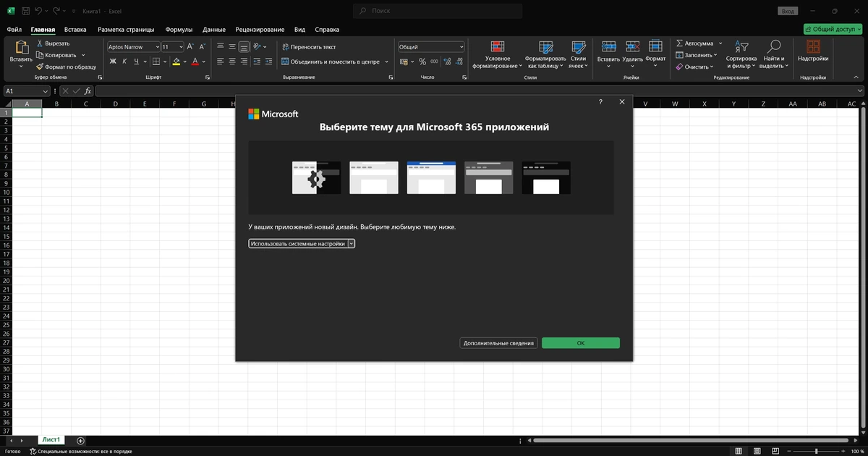Switch to the Рецензирование ribbon tab
868x456 pixels.
coord(260,30)
